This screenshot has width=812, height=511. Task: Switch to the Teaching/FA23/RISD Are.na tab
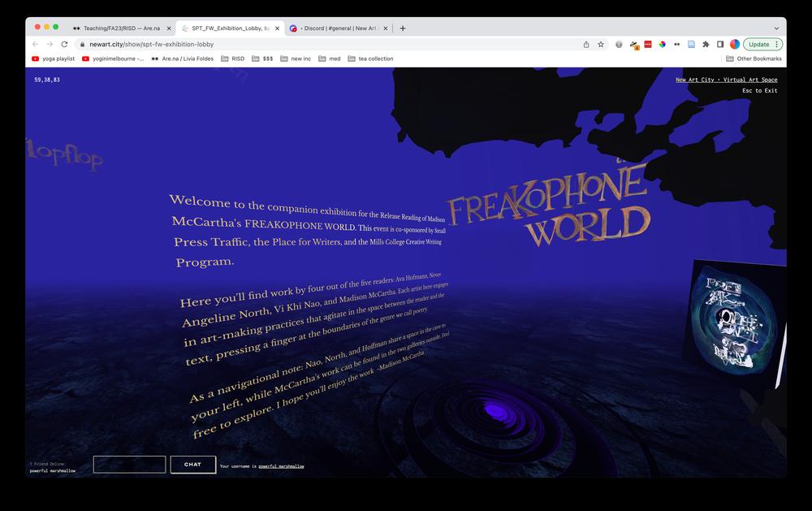point(122,28)
